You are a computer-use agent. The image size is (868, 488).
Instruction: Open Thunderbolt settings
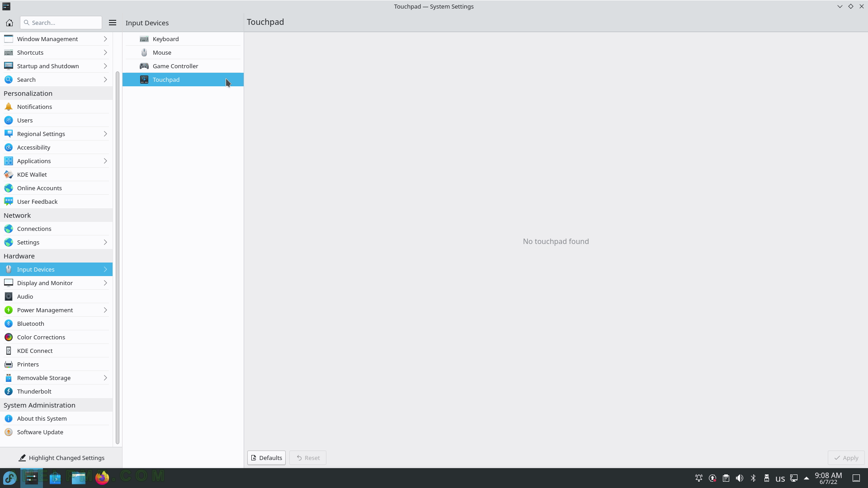pos(56,391)
